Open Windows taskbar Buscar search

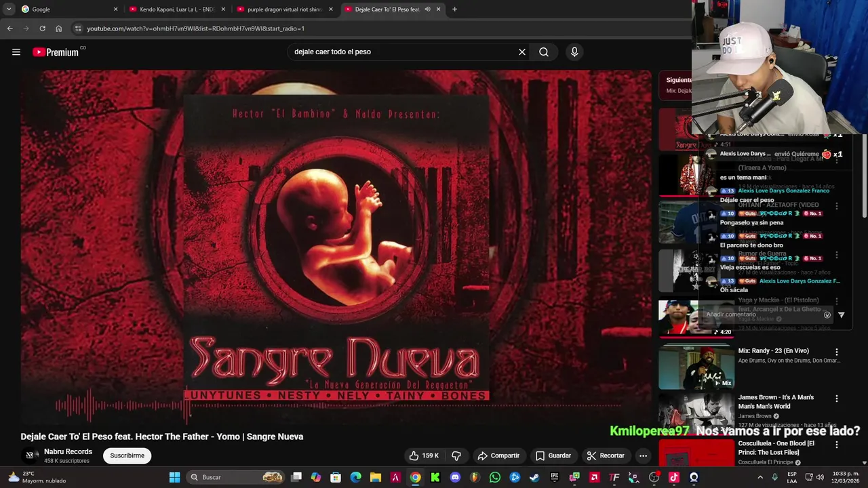tap(235, 477)
